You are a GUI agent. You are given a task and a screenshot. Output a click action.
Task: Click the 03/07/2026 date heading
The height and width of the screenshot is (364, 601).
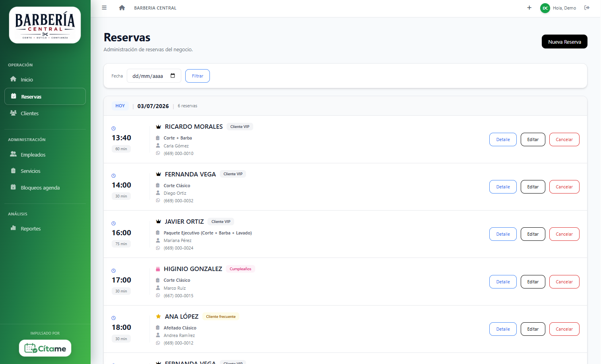click(x=153, y=106)
